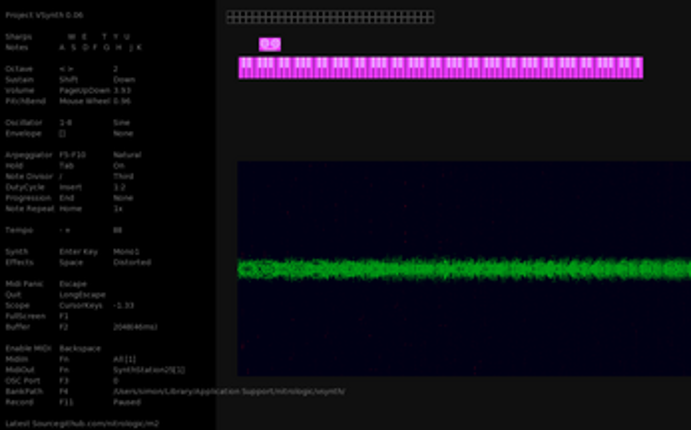Click the green oscilloscope waveform display

point(464,269)
